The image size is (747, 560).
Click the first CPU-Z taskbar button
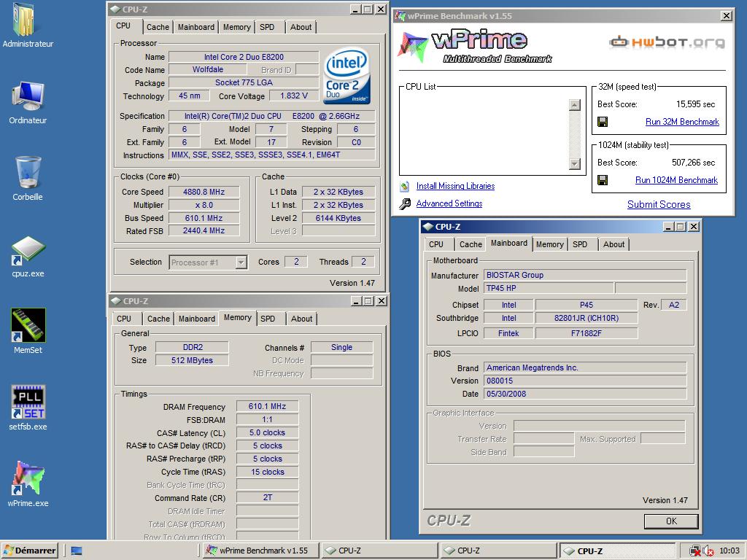[x=379, y=551]
